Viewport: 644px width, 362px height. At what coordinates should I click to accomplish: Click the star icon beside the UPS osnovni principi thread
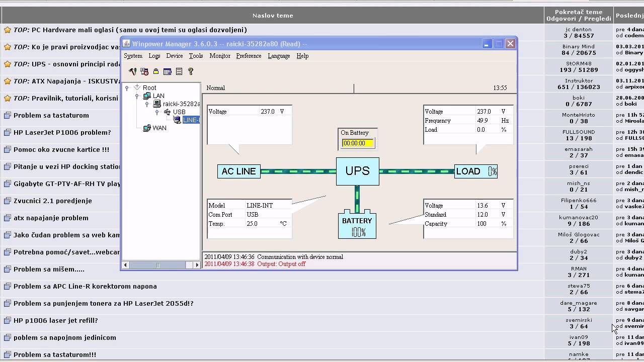click(x=7, y=64)
